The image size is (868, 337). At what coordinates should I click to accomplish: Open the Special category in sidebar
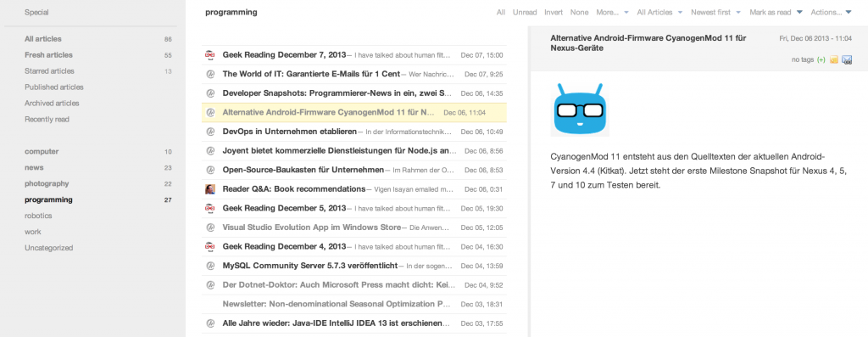tap(36, 12)
